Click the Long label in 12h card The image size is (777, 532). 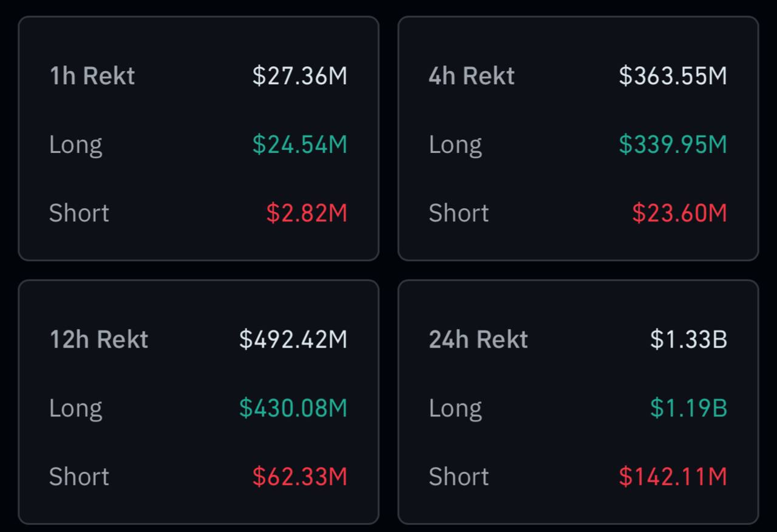(76, 408)
